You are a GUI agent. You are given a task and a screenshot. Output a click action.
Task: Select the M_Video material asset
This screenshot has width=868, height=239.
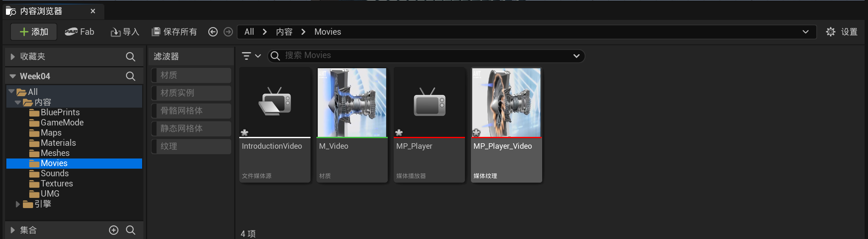click(x=352, y=125)
